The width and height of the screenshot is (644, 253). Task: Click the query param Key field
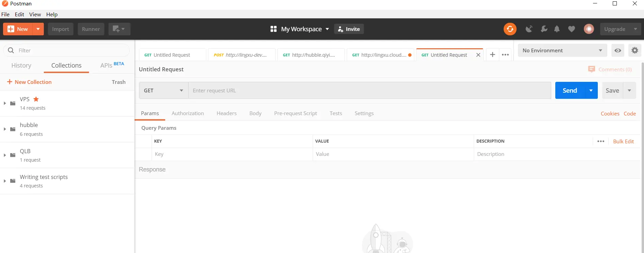[232, 154]
